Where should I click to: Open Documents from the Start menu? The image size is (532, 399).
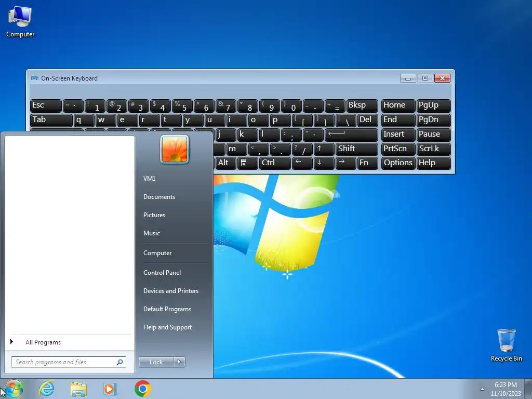pyautogui.click(x=159, y=197)
